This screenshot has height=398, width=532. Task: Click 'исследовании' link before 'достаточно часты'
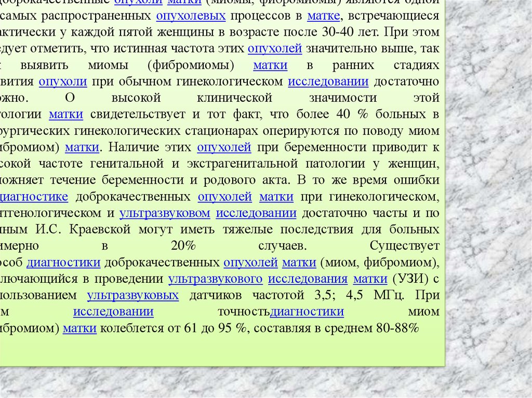click(x=256, y=213)
